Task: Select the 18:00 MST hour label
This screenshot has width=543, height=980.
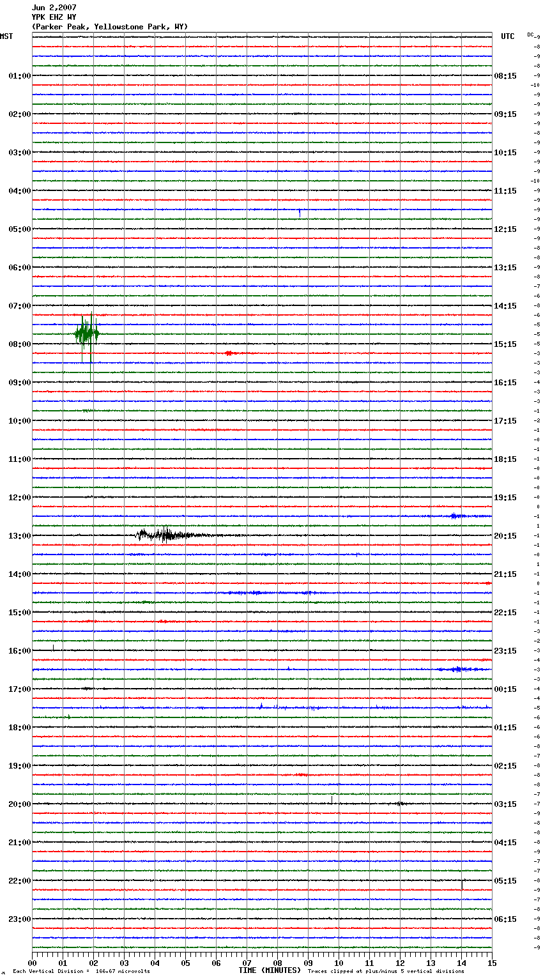Action: pyautogui.click(x=20, y=728)
